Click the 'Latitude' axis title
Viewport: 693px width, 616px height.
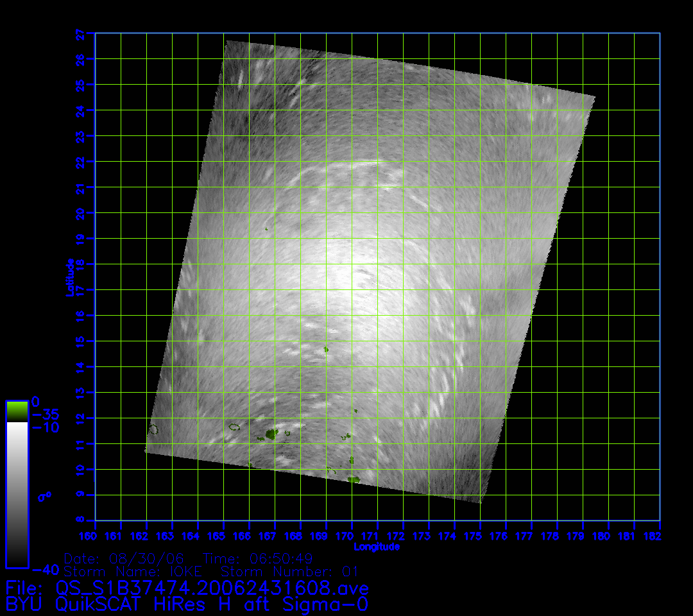click(x=71, y=277)
